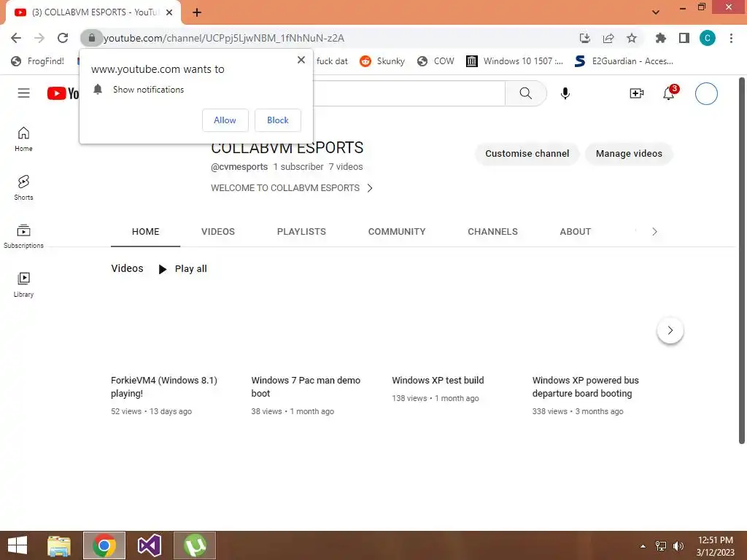
Task: Block YouTube notifications
Action: 278,120
